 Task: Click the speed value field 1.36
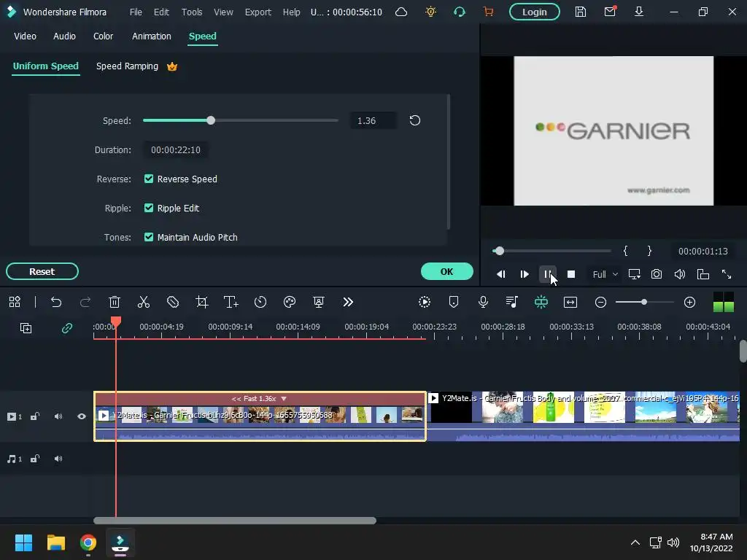[x=373, y=120]
